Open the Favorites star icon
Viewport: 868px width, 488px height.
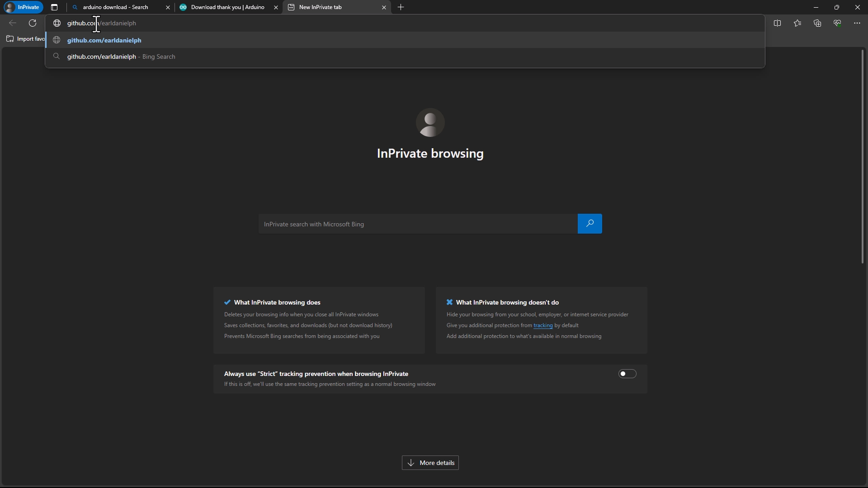pos(797,23)
